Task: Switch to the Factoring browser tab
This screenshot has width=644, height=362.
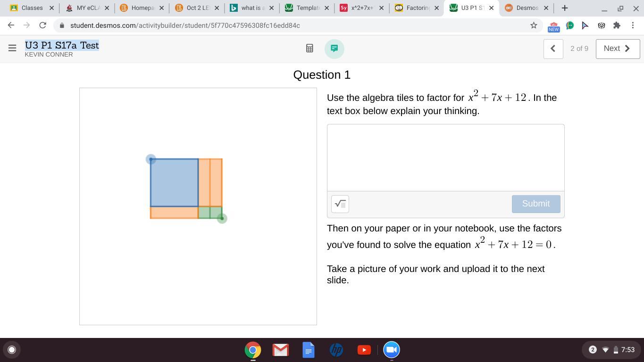Action: [x=415, y=8]
